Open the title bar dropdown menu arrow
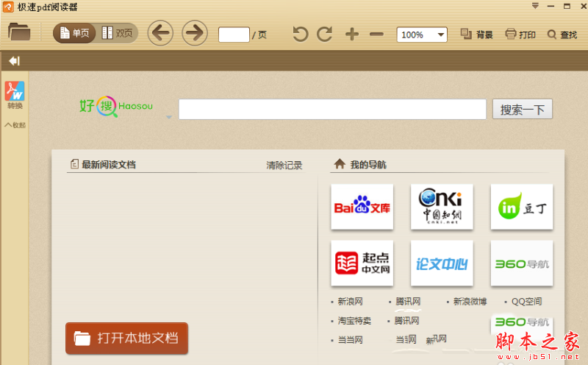This screenshot has width=588, height=365. pos(535,6)
